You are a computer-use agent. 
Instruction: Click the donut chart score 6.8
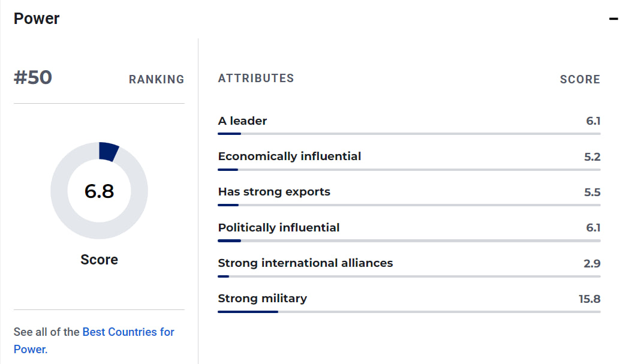click(99, 191)
